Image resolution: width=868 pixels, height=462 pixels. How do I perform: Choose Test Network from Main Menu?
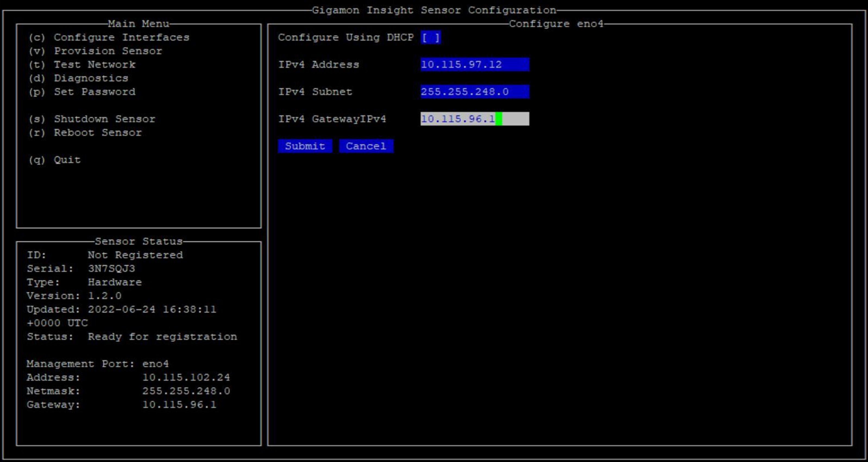pyautogui.click(x=82, y=64)
